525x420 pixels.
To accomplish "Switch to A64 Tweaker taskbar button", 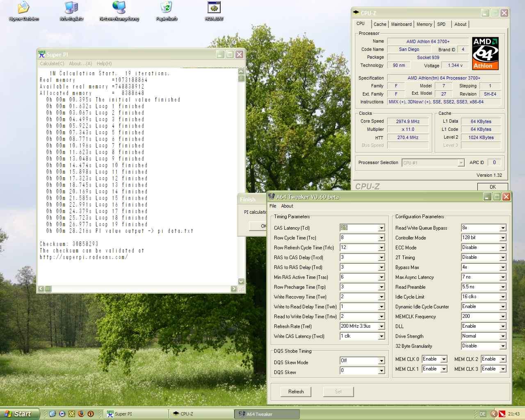I will [x=267, y=414].
